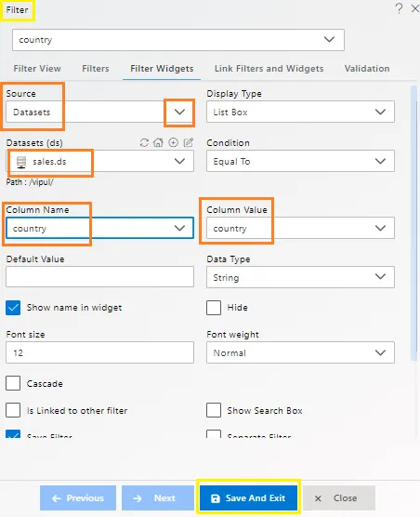Switch to the Filter View tab
The image size is (420, 517).
click(x=37, y=69)
